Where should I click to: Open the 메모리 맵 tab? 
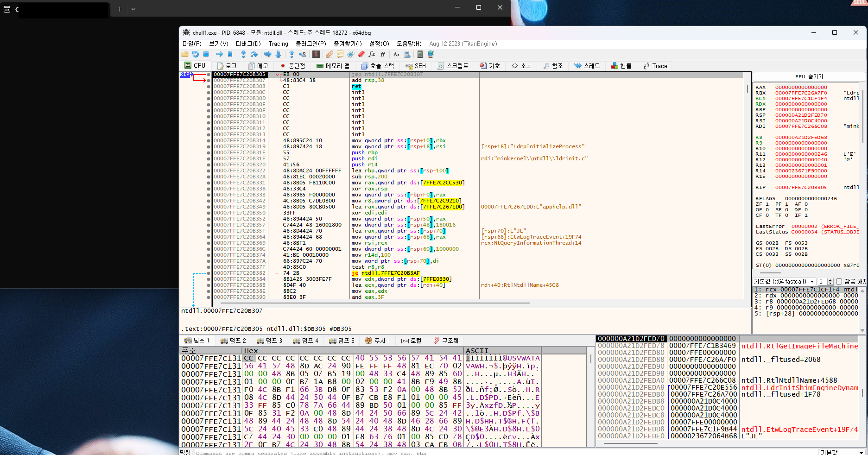pyautogui.click(x=333, y=66)
